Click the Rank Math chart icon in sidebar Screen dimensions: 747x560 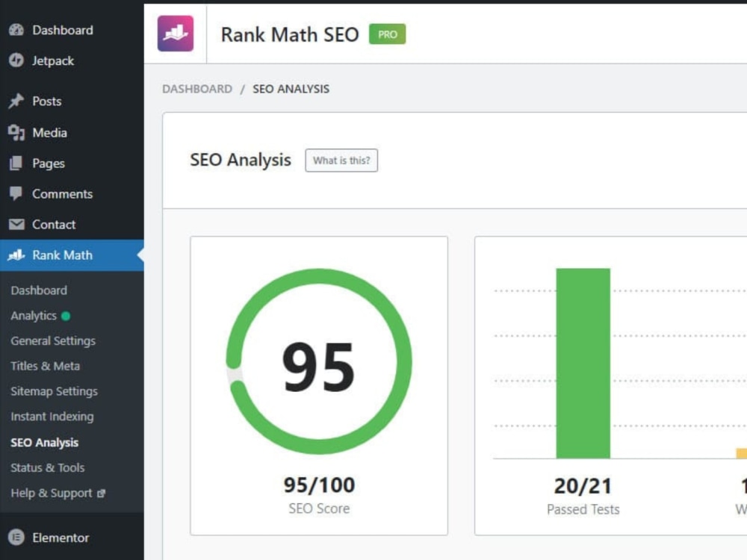16,255
